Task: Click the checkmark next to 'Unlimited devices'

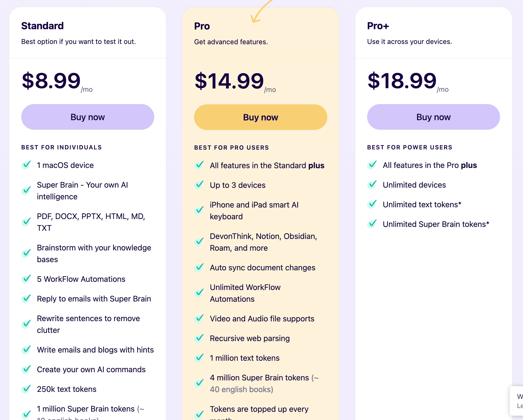Action: tap(372, 185)
